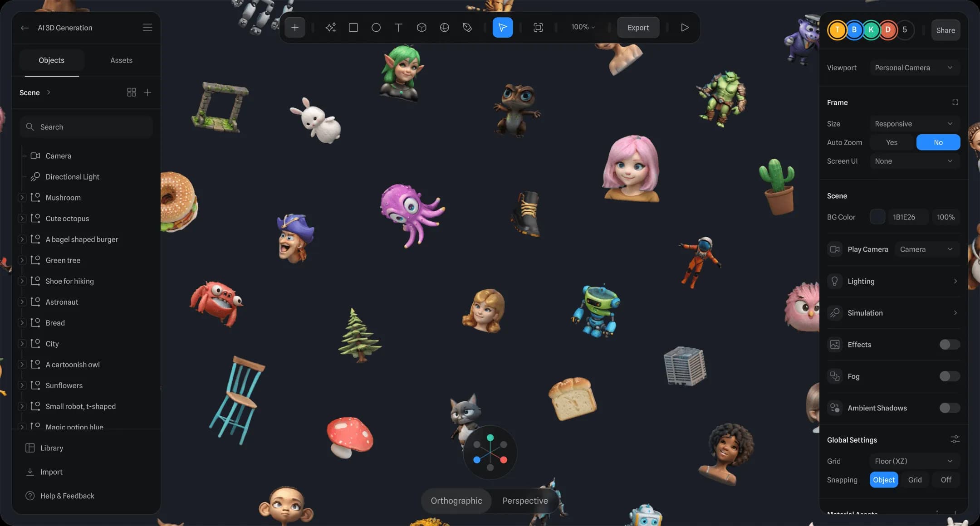Click the Play Camera icon

835,249
